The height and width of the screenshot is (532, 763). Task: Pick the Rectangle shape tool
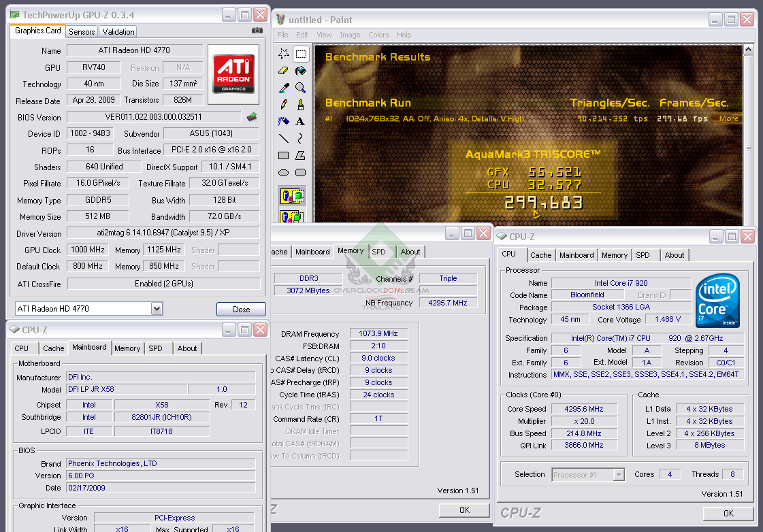(x=284, y=156)
